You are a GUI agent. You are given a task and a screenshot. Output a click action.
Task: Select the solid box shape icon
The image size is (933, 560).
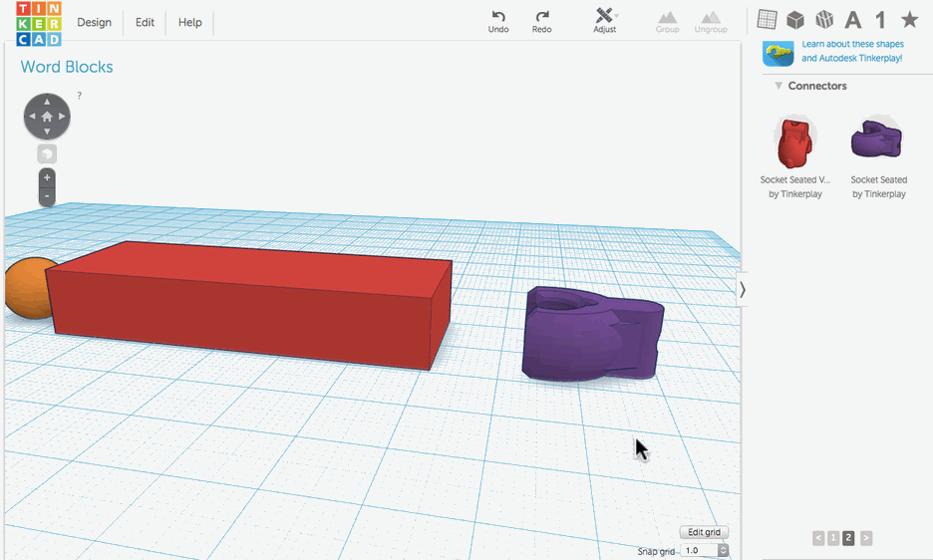click(x=795, y=20)
